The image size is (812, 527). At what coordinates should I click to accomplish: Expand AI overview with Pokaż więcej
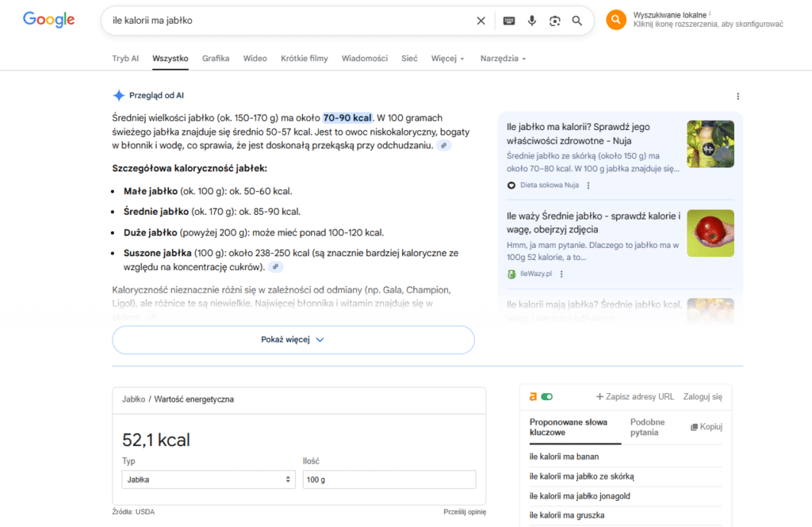tap(293, 339)
